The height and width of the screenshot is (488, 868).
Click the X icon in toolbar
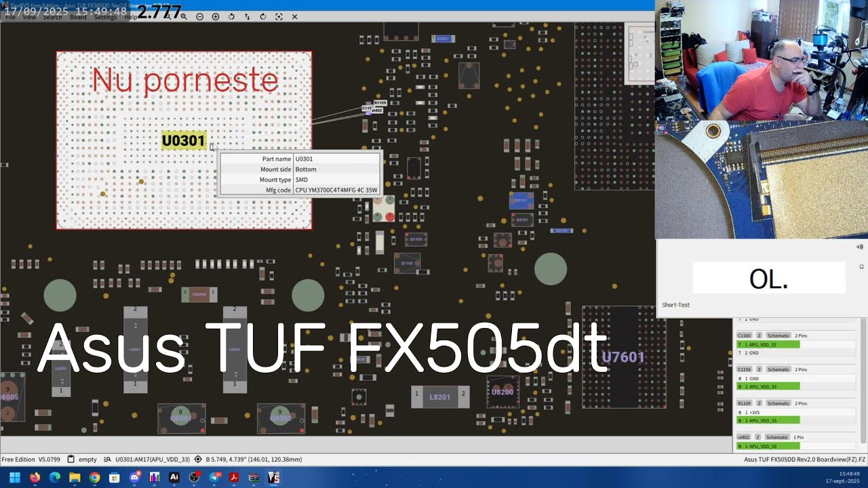294,16
